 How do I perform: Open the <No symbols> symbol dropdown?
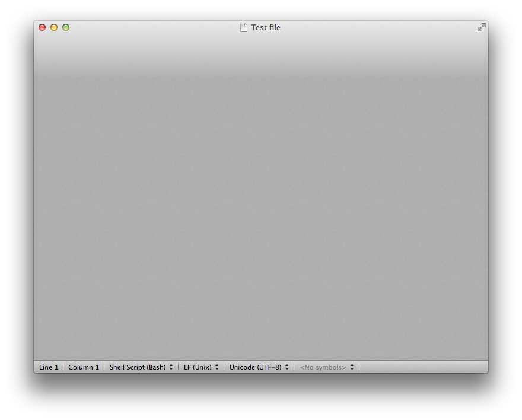click(x=327, y=367)
